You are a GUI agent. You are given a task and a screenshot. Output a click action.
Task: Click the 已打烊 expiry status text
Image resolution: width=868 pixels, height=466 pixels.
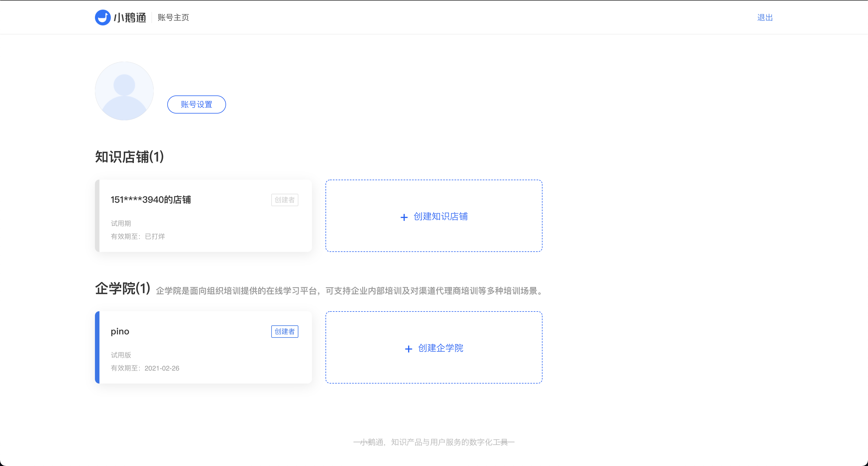tap(155, 236)
